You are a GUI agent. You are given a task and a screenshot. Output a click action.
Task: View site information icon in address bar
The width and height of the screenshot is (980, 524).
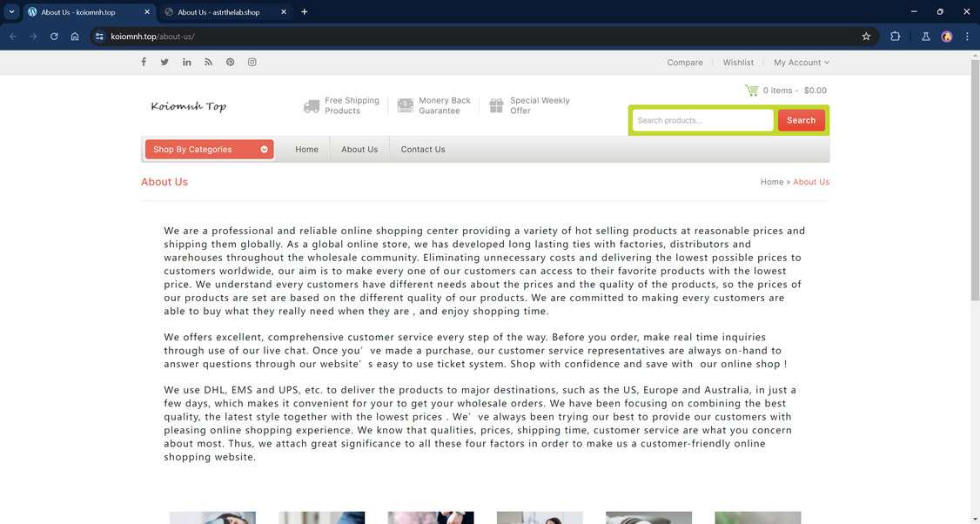pyautogui.click(x=99, y=37)
